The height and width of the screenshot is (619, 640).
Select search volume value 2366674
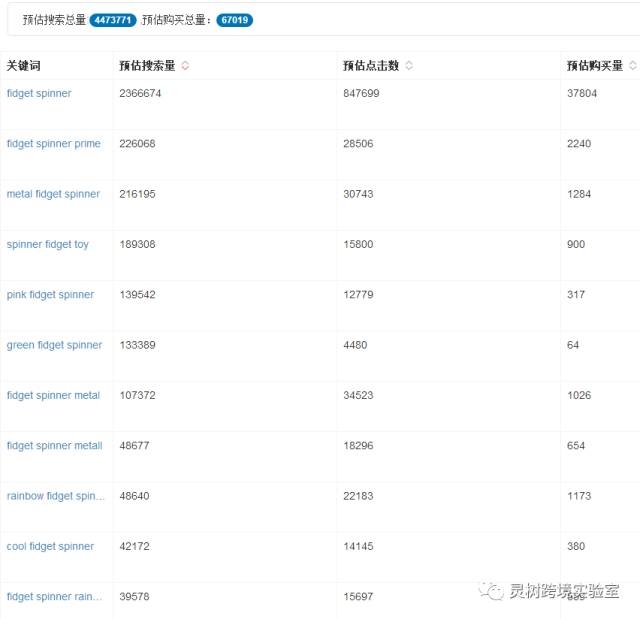click(x=140, y=93)
